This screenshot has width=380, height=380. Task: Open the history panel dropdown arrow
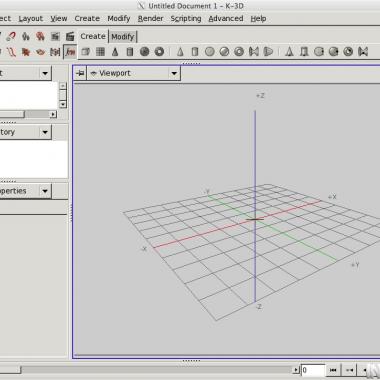45,132
